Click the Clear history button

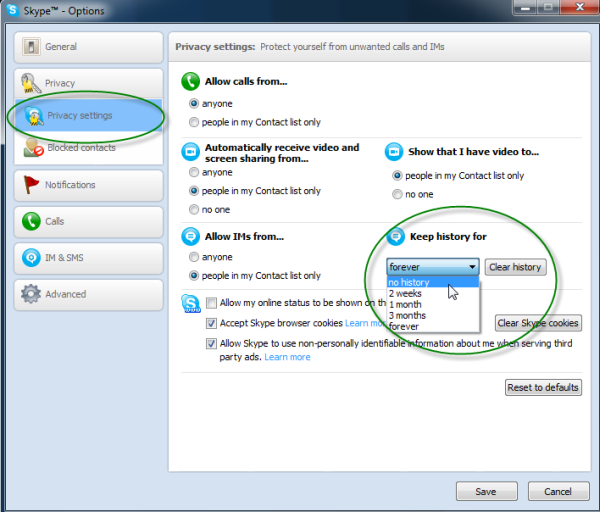[x=515, y=267]
